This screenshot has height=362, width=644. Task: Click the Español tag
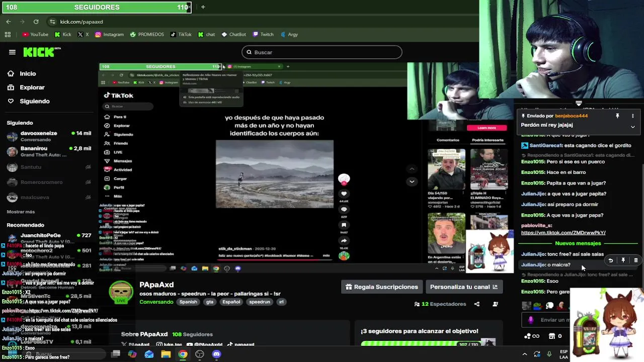pos(231,302)
